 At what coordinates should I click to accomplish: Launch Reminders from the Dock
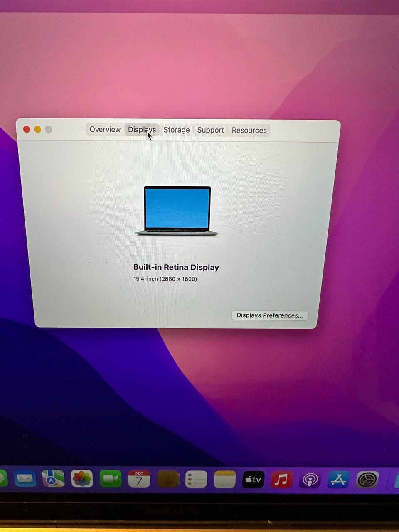(196, 479)
